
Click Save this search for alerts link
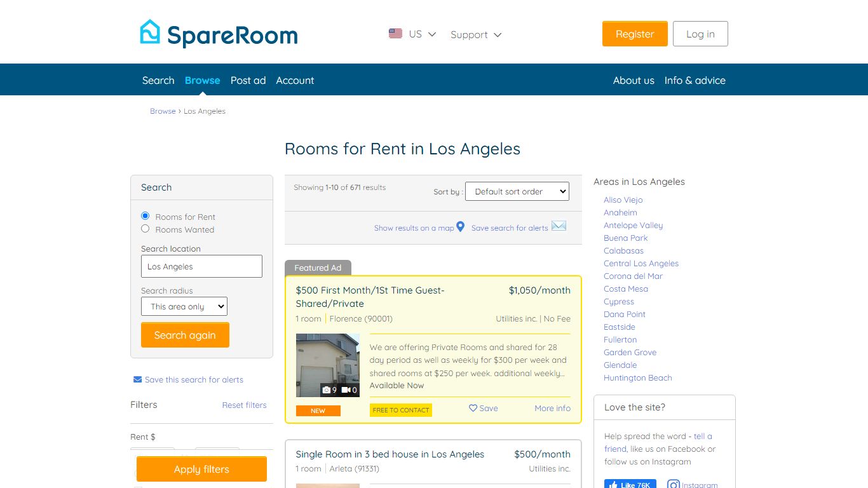[194, 379]
